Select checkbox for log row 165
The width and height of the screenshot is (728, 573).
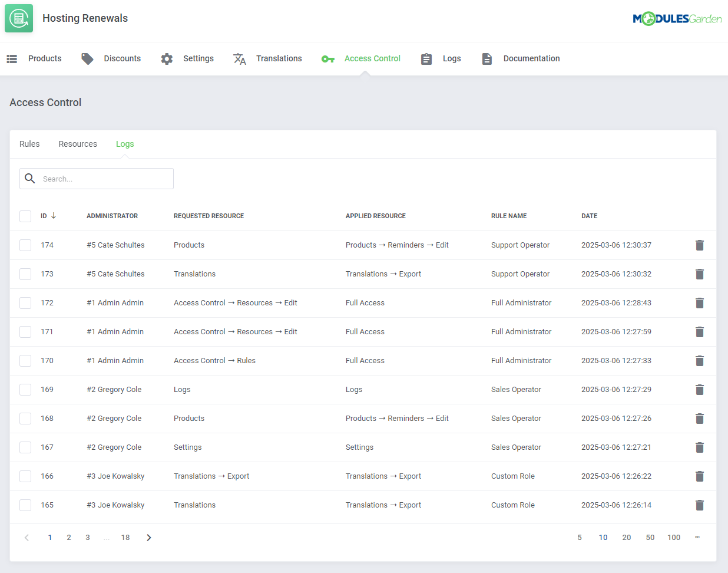click(25, 505)
